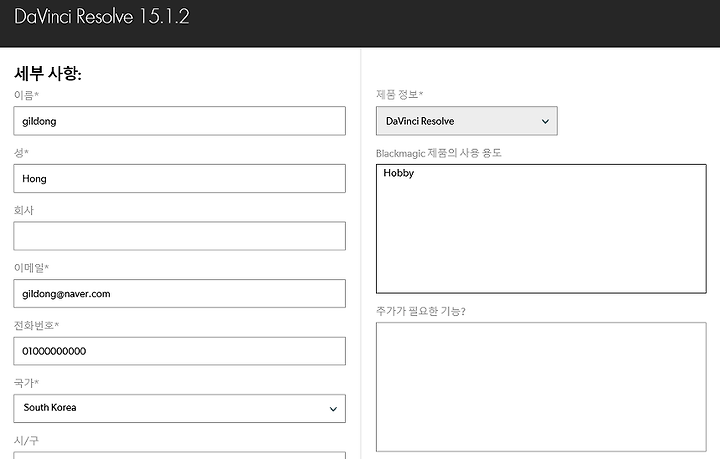The width and height of the screenshot is (720, 459).
Task: Click the 전화번호 label
Action: (36, 325)
